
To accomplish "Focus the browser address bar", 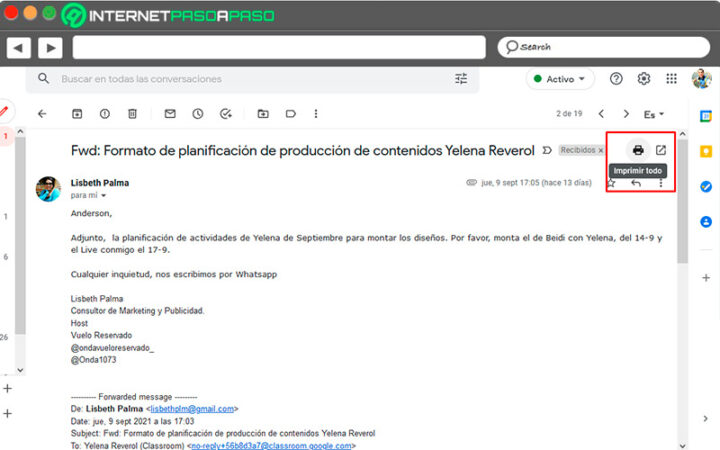I will [x=279, y=47].
